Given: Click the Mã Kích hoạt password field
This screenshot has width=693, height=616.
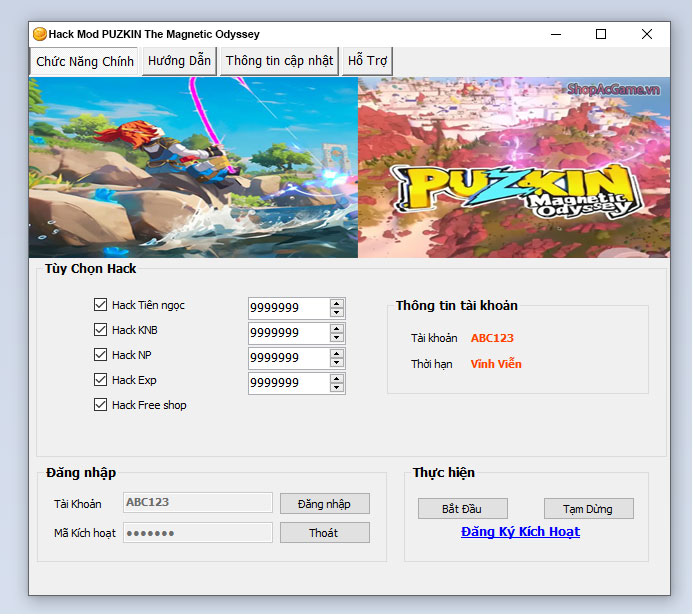Looking at the screenshot, I should pos(198,533).
